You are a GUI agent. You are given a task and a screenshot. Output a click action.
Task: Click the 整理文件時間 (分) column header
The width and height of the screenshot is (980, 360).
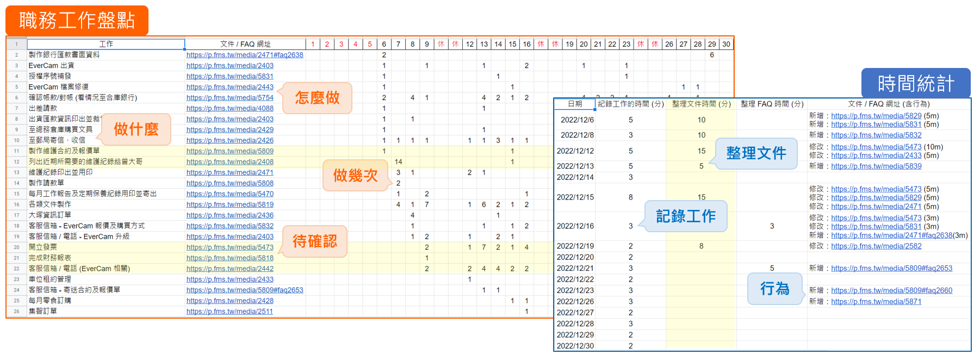click(701, 104)
